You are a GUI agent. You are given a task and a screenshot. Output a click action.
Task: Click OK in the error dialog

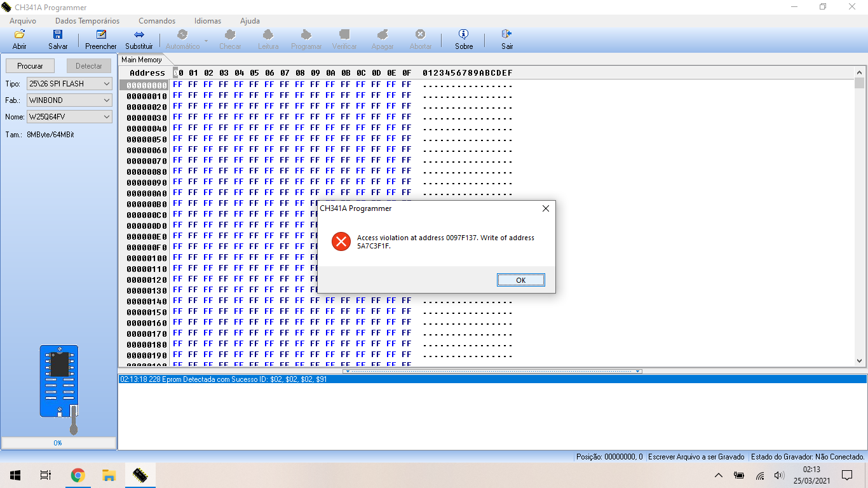tap(521, 280)
